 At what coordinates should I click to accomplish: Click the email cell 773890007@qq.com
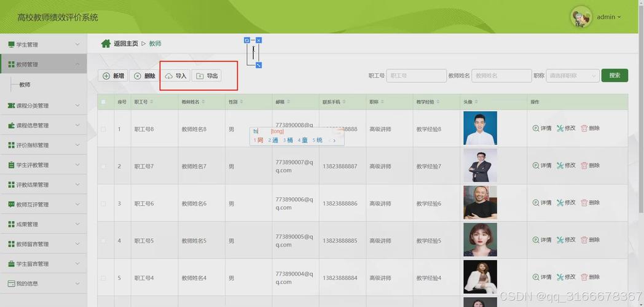coord(294,166)
